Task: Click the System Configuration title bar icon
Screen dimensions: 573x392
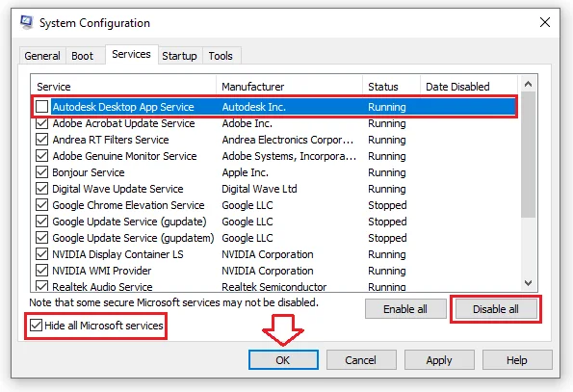Action: (27, 23)
